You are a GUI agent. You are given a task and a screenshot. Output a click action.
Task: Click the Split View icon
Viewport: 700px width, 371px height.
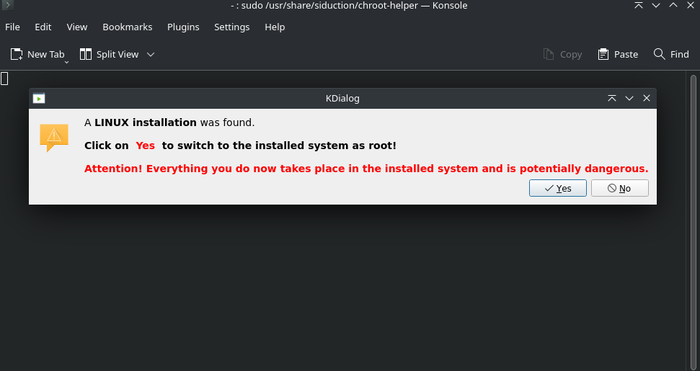[85, 54]
